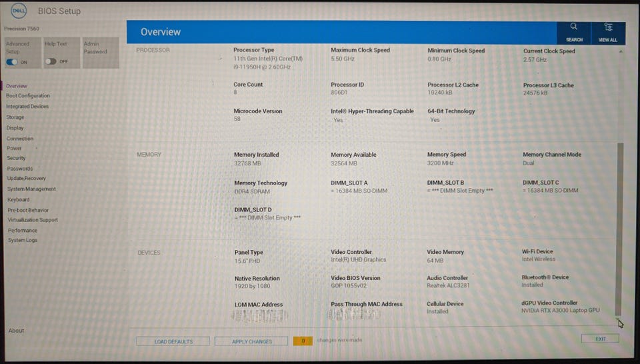Viewport: 640px width, 364px height.
Task: Click the orange changes counter badge
Action: [x=303, y=341]
